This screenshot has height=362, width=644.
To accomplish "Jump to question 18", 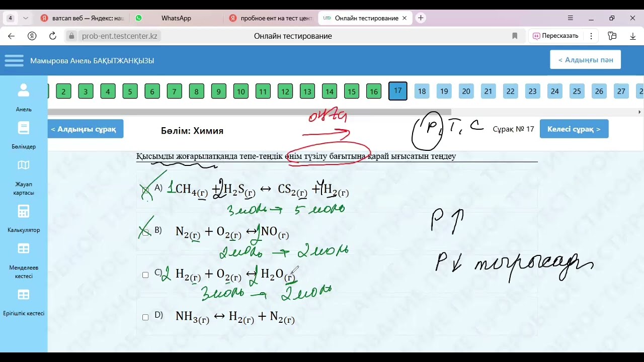I will (x=422, y=91).
